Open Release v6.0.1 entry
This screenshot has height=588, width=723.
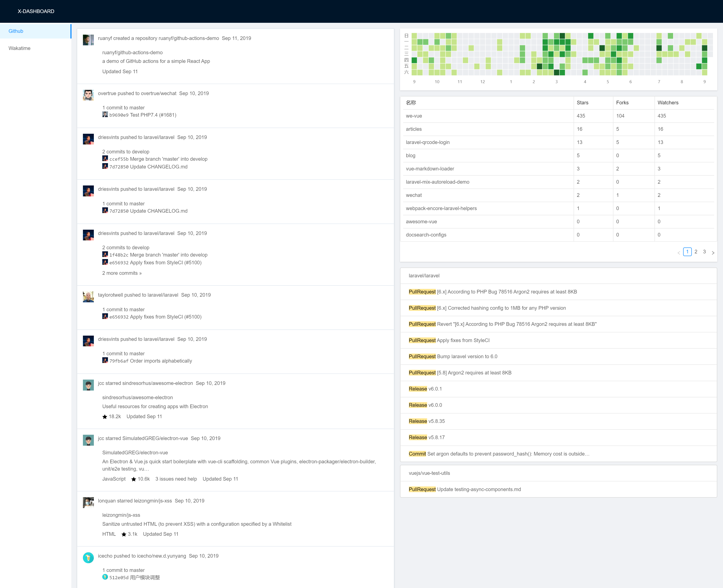[x=425, y=389]
